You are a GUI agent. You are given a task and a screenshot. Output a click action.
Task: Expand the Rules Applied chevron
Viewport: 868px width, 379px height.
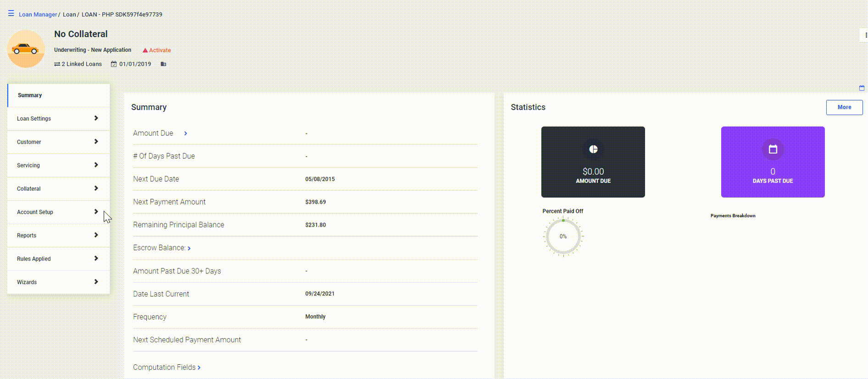96,258
